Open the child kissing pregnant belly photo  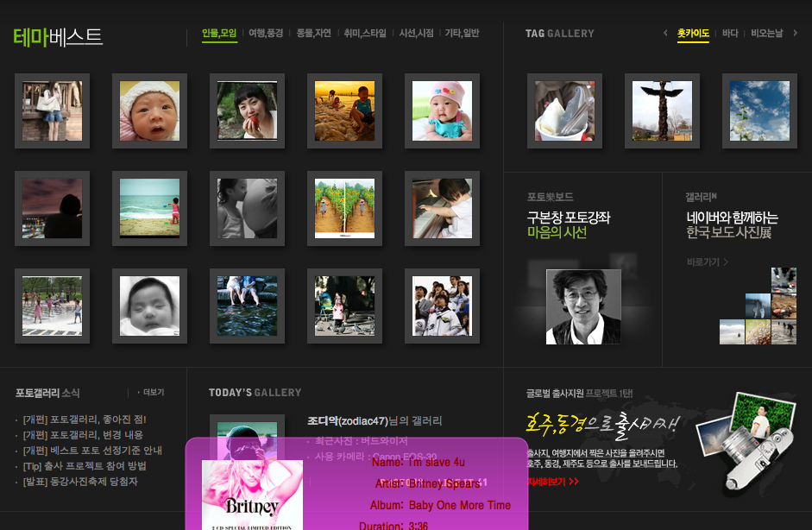pyautogui.click(x=247, y=208)
